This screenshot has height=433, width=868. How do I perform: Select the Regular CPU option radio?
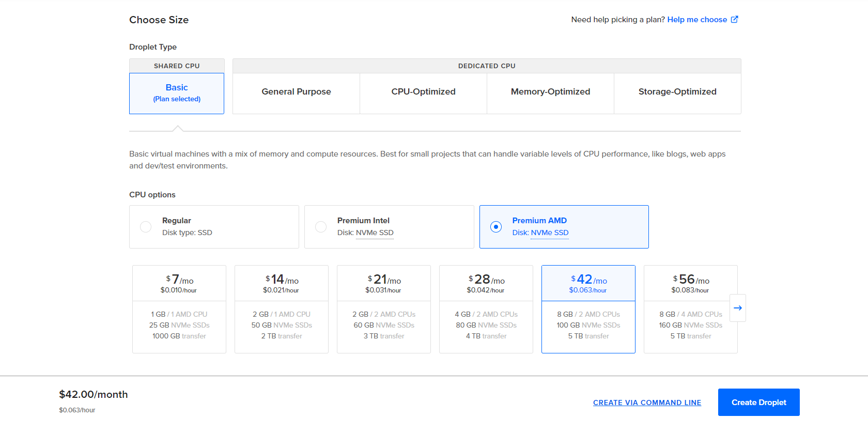tap(146, 227)
